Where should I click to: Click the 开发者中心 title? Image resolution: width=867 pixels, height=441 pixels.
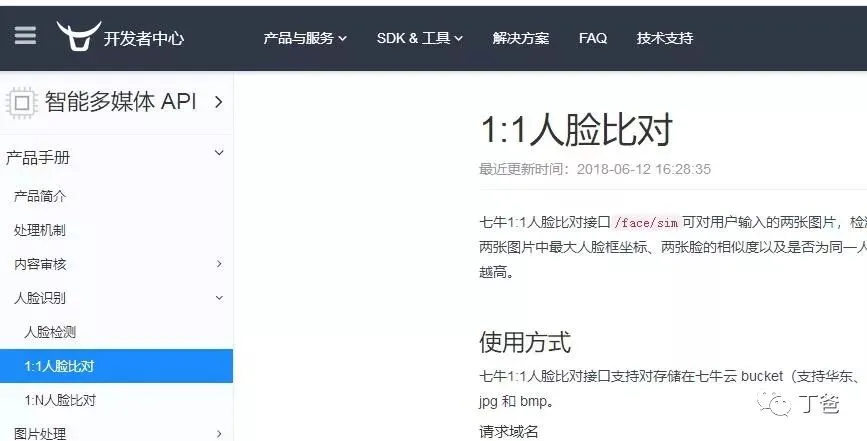(x=144, y=38)
